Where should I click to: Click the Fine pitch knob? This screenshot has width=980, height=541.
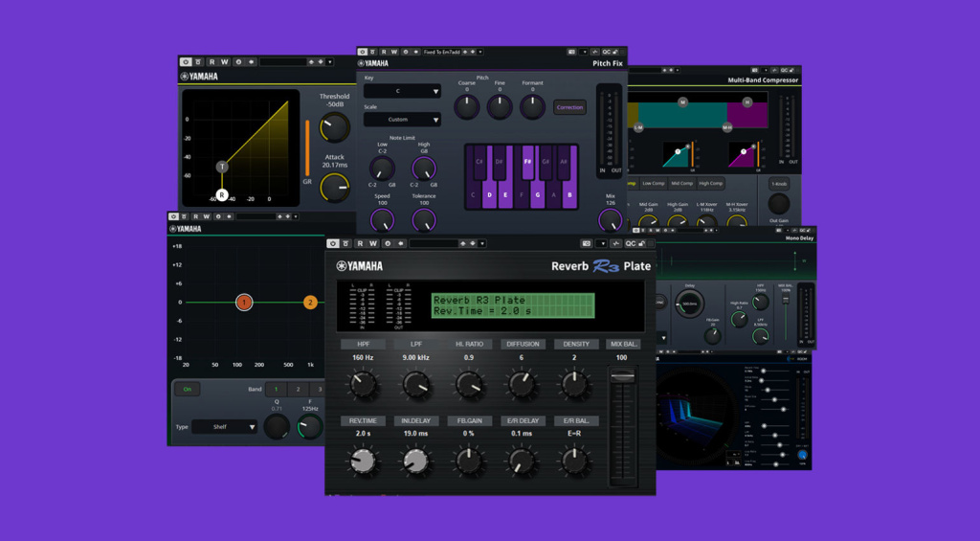[500, 107]
